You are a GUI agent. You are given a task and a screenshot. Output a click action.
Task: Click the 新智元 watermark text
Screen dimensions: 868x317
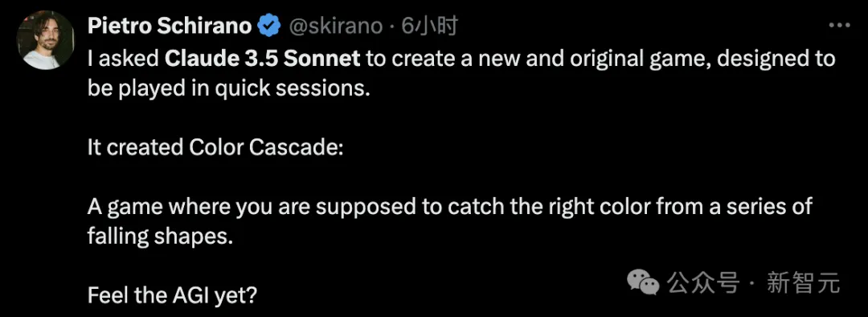coord(803,282)
